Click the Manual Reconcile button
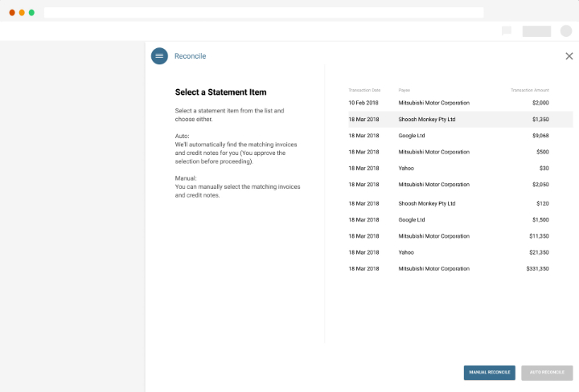Viewport: 579px width, 392px height. [x=489, y=373]
